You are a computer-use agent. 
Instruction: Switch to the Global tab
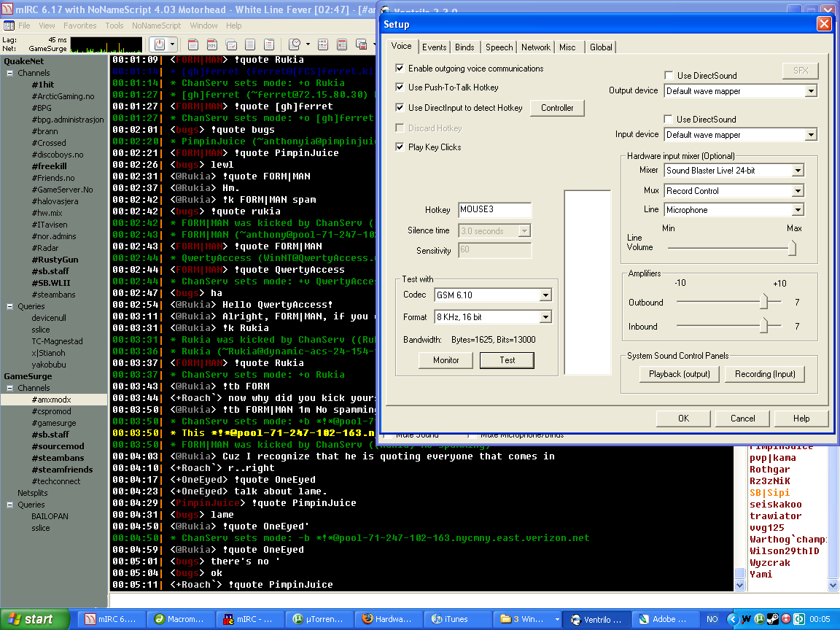[x=601, y=47]
